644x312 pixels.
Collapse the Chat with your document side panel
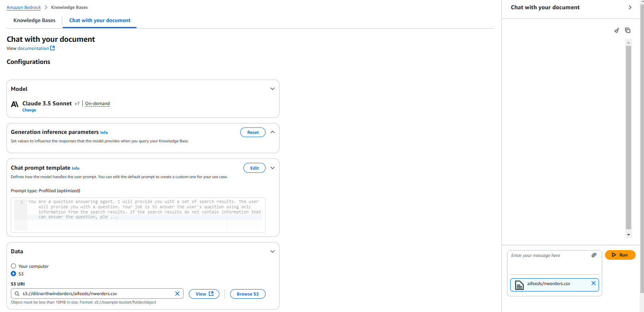(x=630, y=7)
